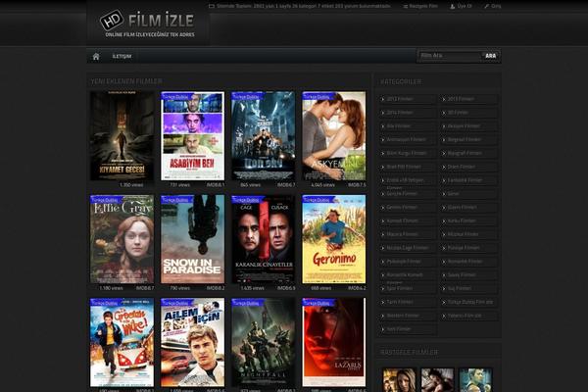Click the arrow icon beside Aile Filmleri
The image size is (588, 392).
pos(383,126)
